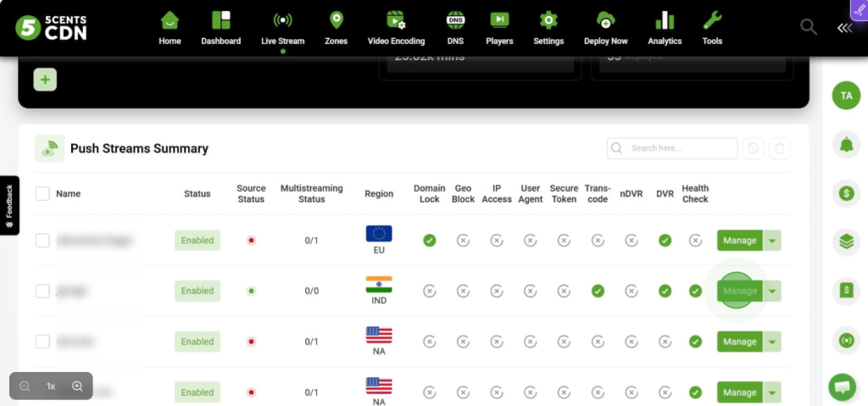Click the trash delete icon
This screenshot has height=406, width=868.
point(780,148)
